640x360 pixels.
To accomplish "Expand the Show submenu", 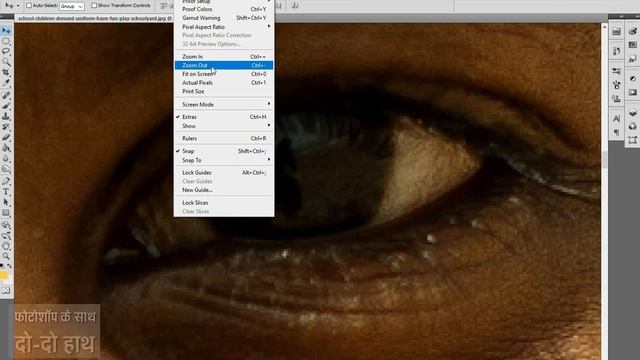I will (x=224, y=126).
